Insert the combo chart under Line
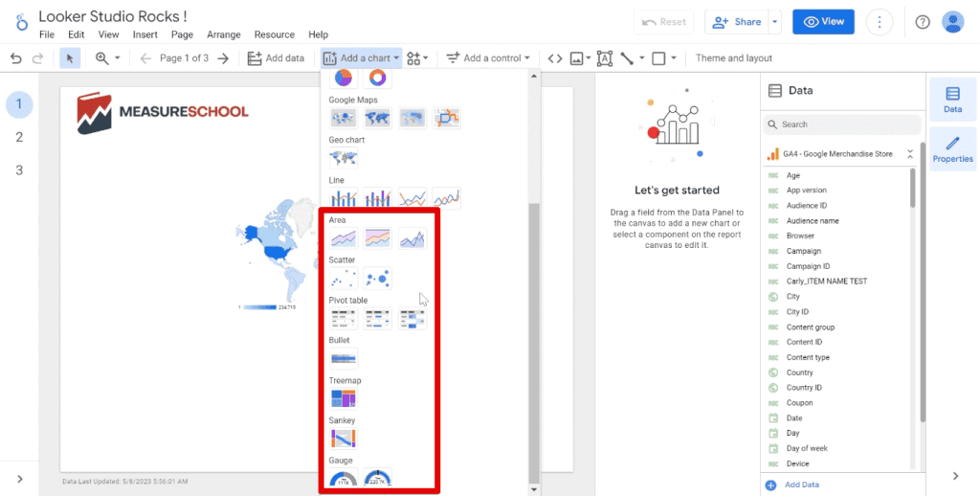 point(344,198)
